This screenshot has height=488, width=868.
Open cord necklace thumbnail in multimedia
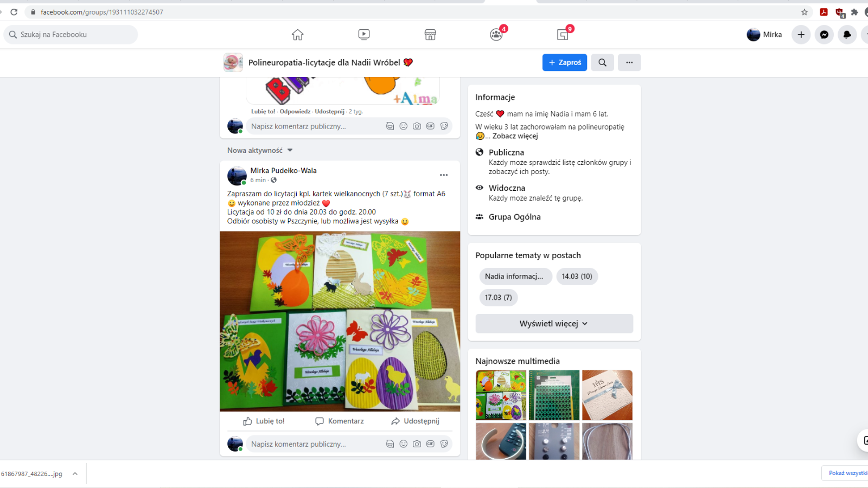607,441
